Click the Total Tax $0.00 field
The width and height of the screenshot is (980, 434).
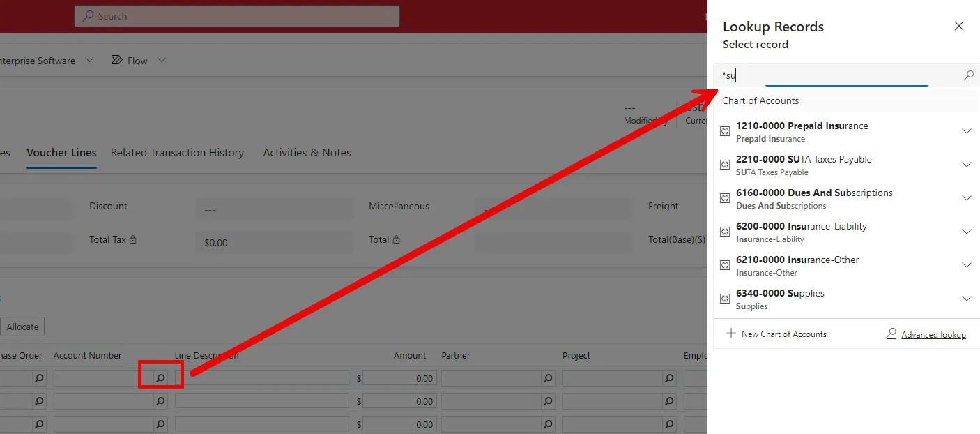pos(275,243)
